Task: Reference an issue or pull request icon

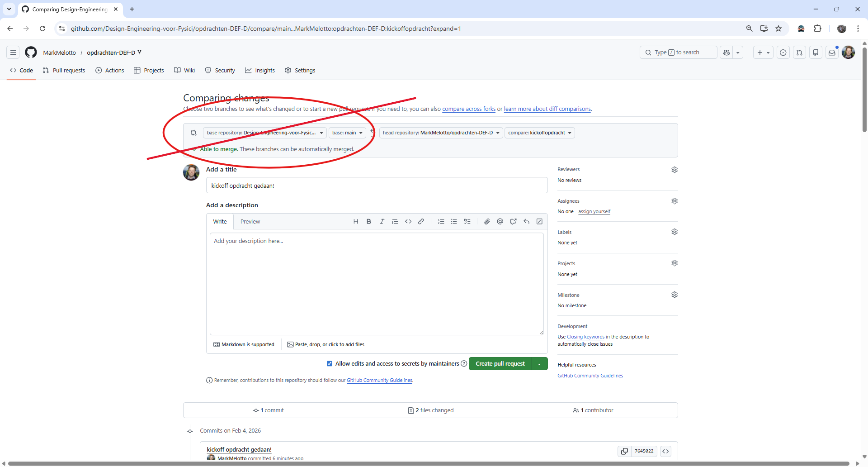Action: 513,222
